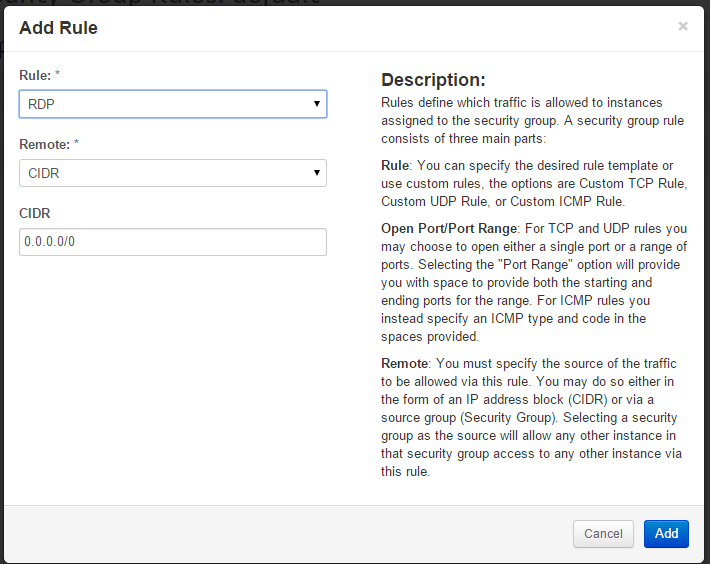Click the bold "Remote" term in the description
713x564 pixels.
(404, 363)
